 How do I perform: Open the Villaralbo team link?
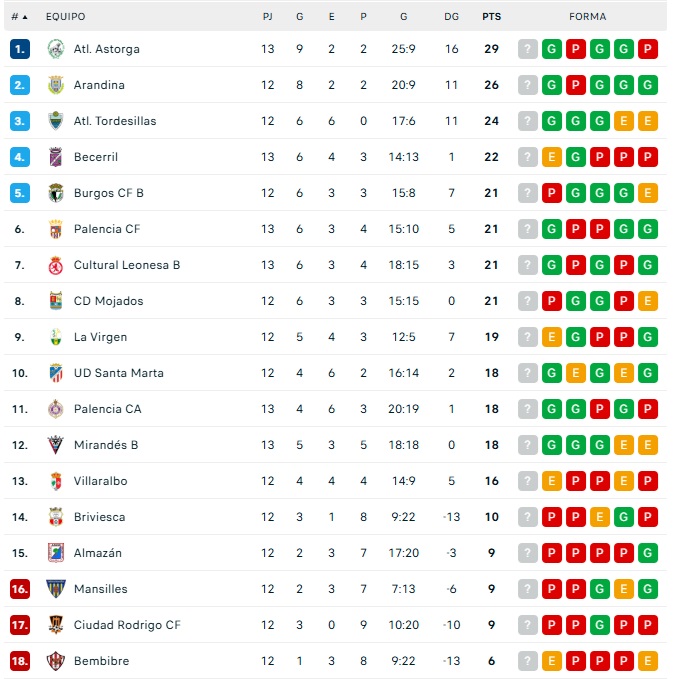coord(100,481)
